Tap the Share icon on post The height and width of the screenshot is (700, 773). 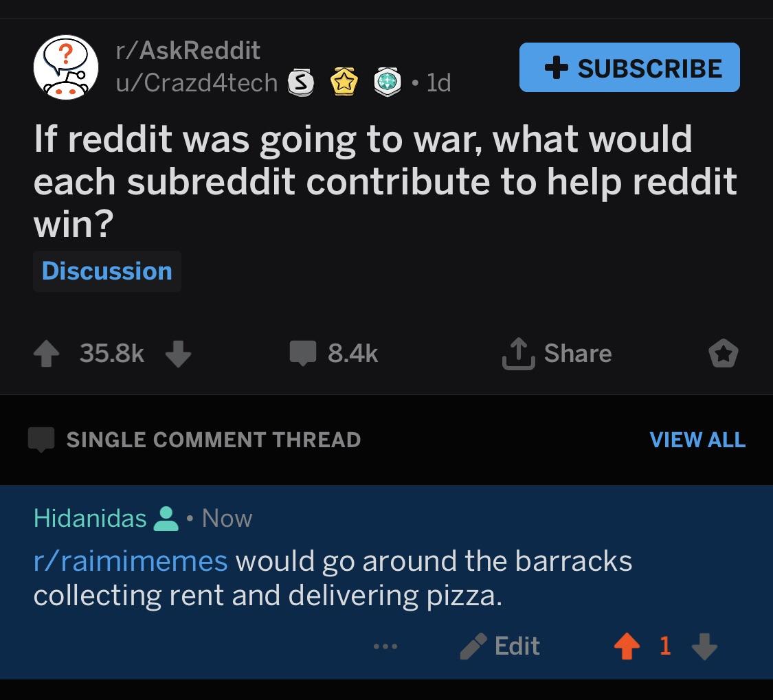click(518, 354)
